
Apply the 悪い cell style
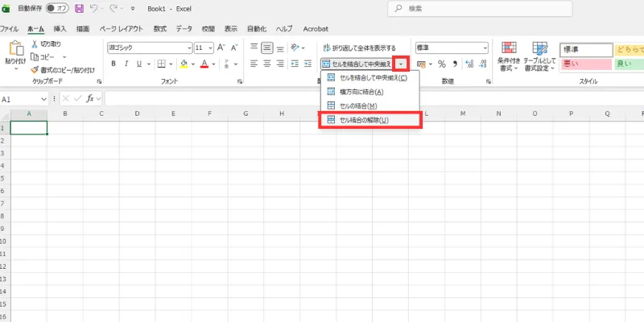click(586, 64)
